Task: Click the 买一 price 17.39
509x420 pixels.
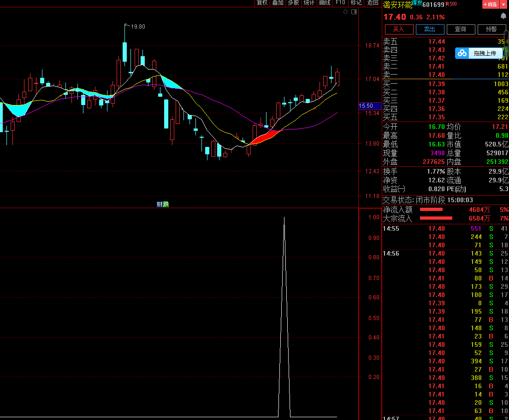Action: pyautogui.click(x=437, y=84)
